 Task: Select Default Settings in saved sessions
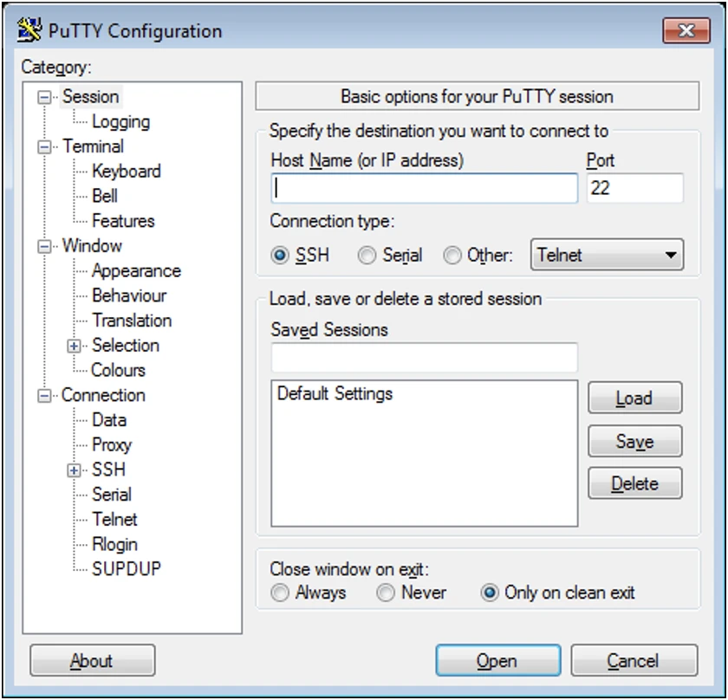click(x=335, y=394)
